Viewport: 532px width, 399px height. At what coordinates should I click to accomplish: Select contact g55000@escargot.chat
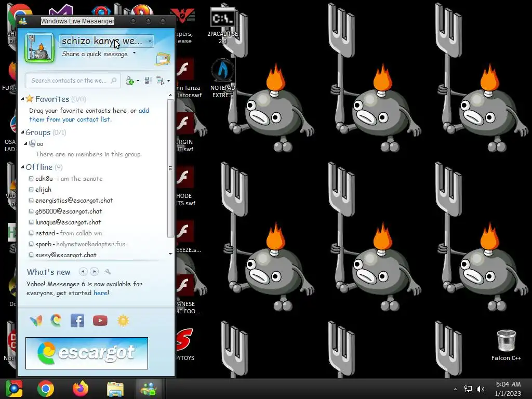pos(69,211)
